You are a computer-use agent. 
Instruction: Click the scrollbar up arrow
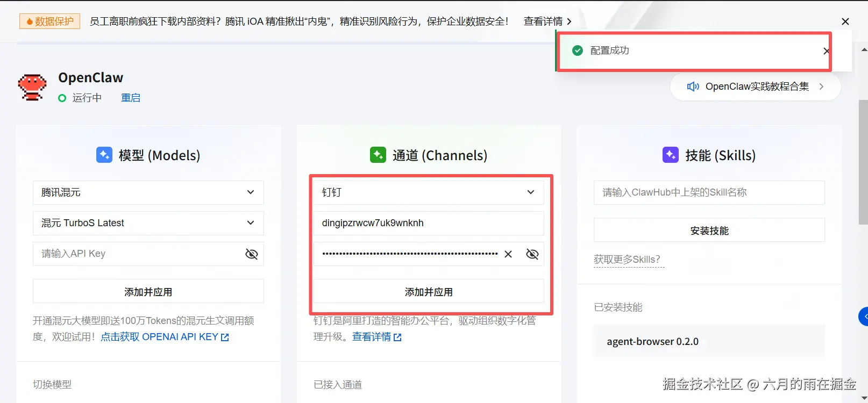864,50
